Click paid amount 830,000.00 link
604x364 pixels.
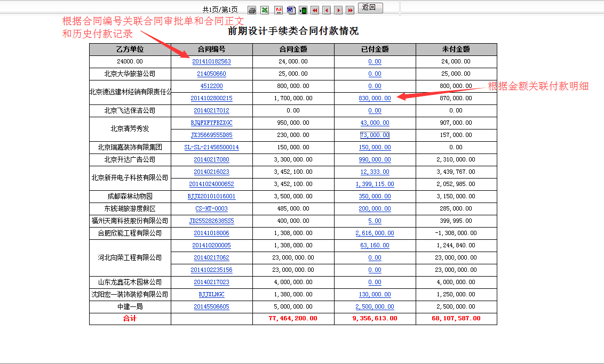(x=375, y=98)
